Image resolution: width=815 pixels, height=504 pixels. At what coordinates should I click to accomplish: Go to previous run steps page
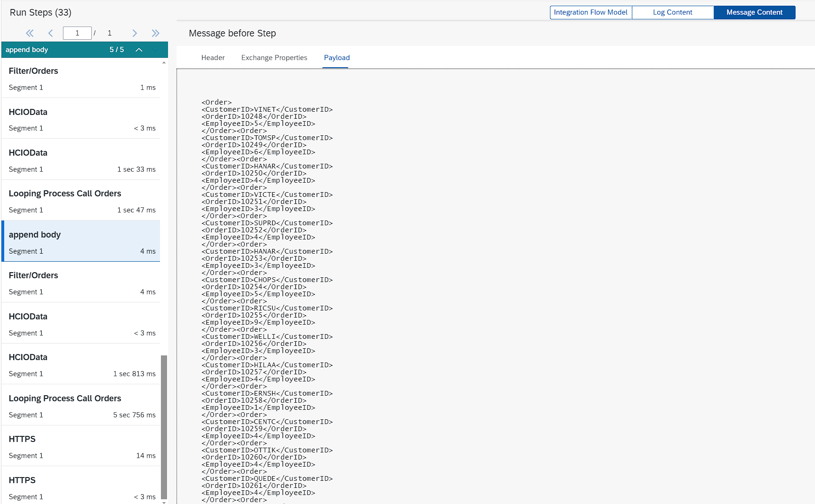point(51,33)
